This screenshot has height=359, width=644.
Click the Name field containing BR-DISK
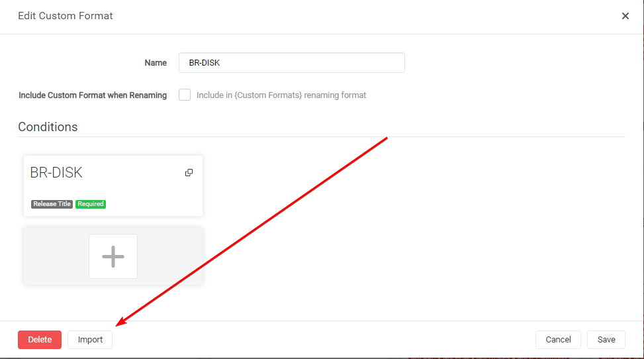291,63
